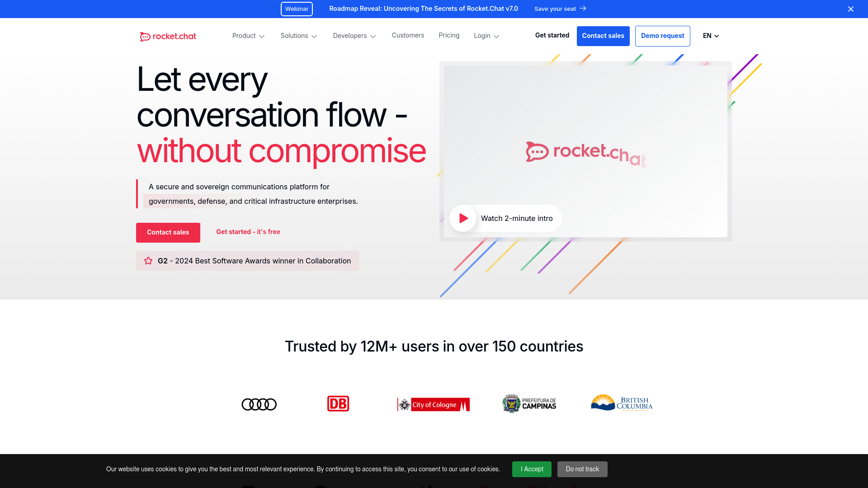Expand the EN language selector
The height and width of the screenshot is (488, 868).
pyautogui.click(x=711, y=36)
